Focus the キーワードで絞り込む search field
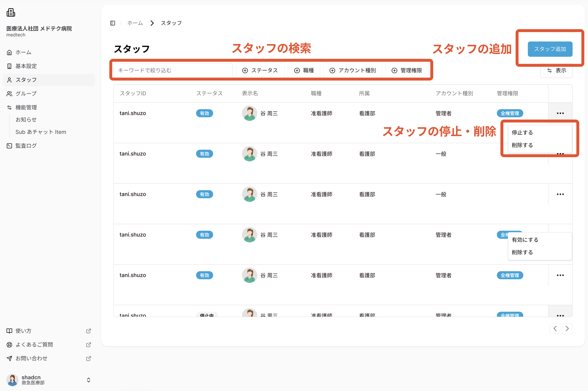This screenshot has height=391, width=588. click(173, 70)
